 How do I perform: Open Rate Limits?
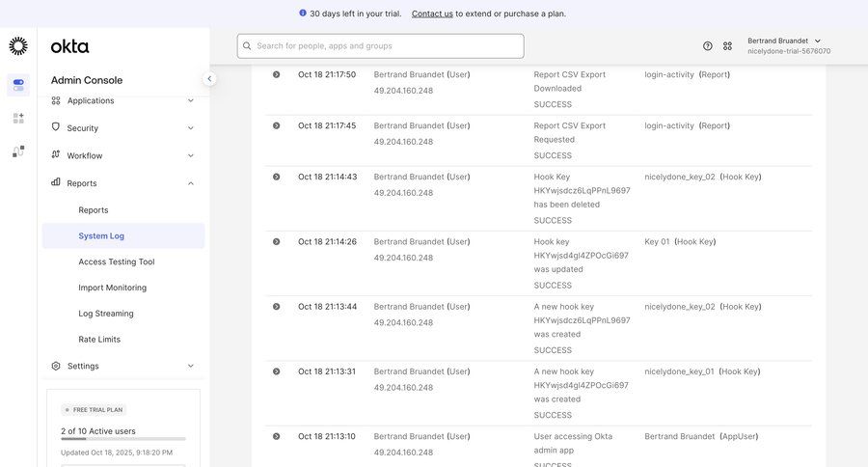pyautogui.click(x=99, y=339)
